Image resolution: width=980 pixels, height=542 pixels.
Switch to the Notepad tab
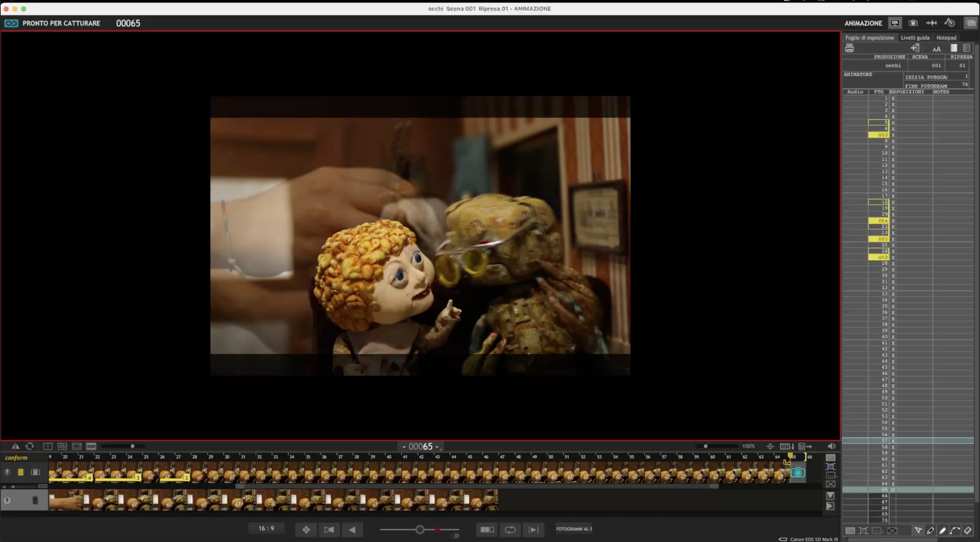(946, 38)
